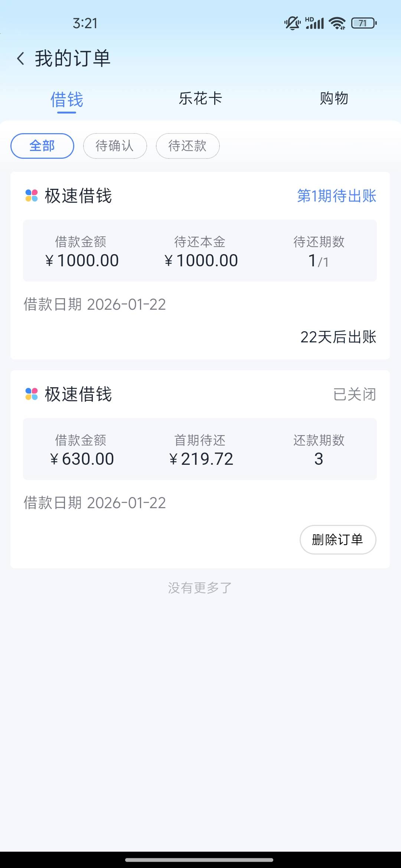This screenshot has width=401, height=868.
Task: Tap the 我的订单 page title
Action: 73,59
